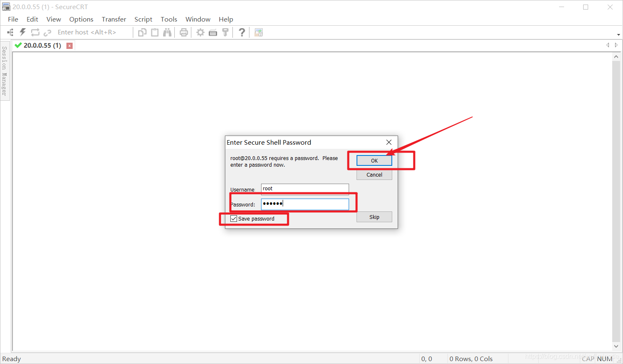Open the View menu

54,19
